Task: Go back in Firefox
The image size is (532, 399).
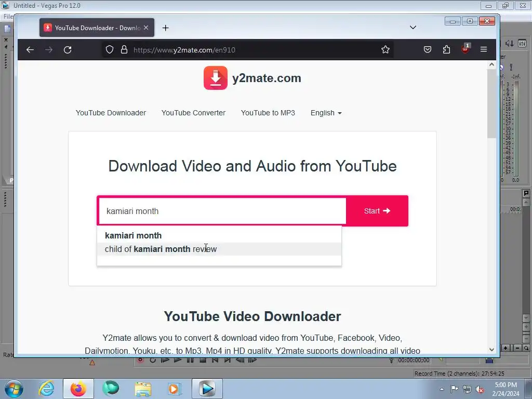Action: (30, 50)
